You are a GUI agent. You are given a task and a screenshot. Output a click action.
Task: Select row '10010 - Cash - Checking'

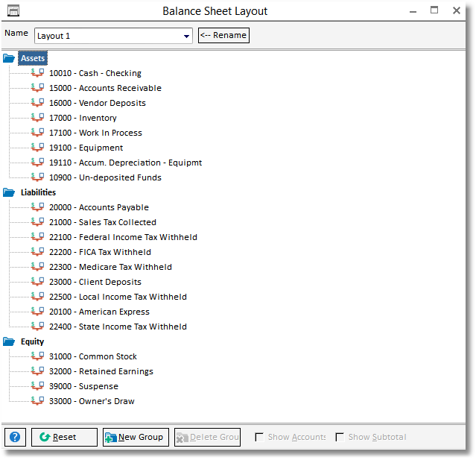click(95, 73)
